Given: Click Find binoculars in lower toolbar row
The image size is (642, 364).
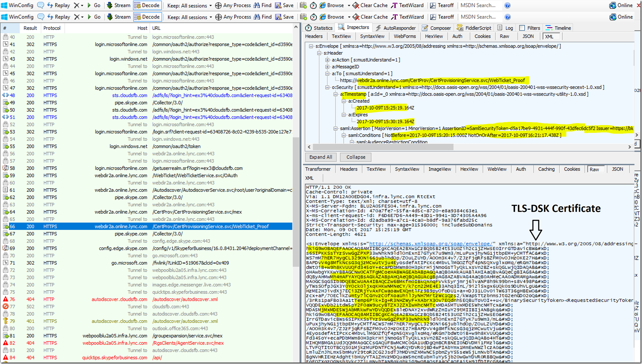Looking at the screenshot, I should [263, 17].
